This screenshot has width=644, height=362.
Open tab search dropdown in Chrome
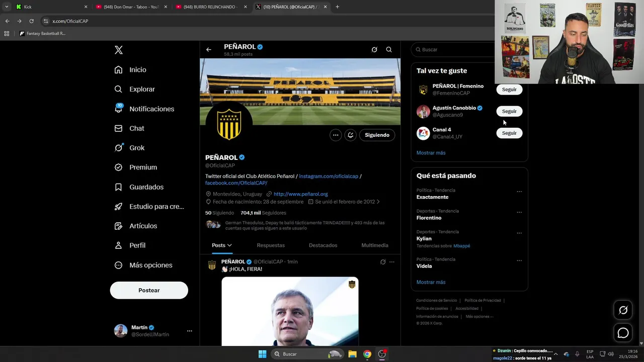pyautogui.click(x=7, y=7)
